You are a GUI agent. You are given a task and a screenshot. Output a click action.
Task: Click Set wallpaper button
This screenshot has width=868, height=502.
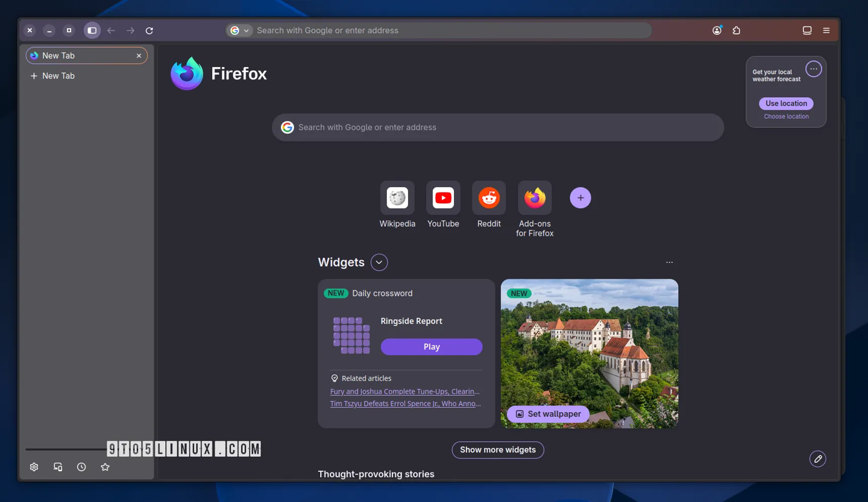pyautogui.click(x=548, y=414)
